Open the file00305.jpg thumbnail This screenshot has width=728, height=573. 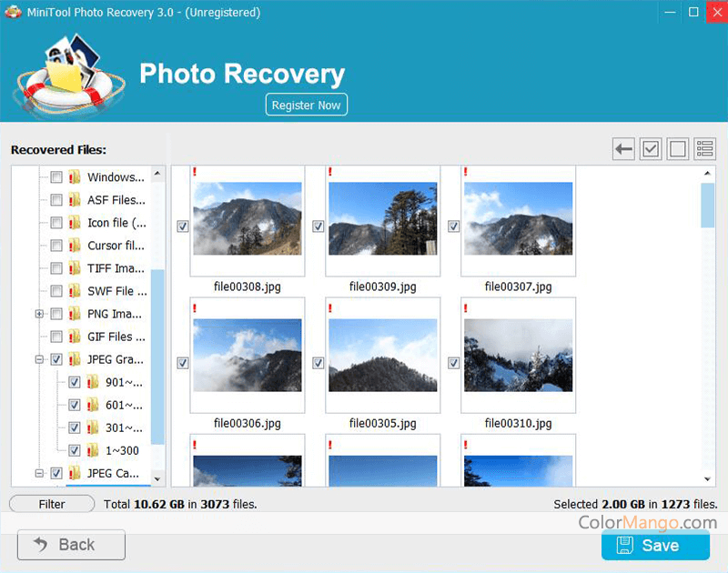(382, 355)
